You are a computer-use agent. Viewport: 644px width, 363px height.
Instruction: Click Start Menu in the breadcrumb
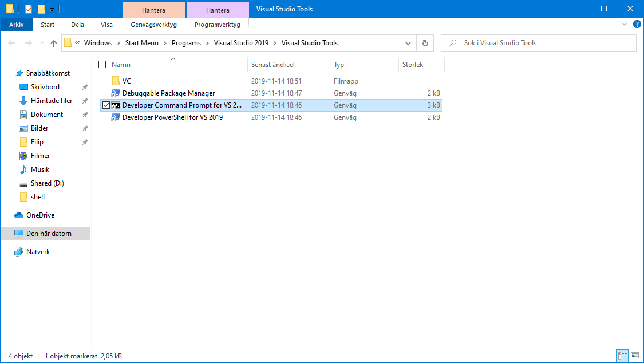(142, 43)
